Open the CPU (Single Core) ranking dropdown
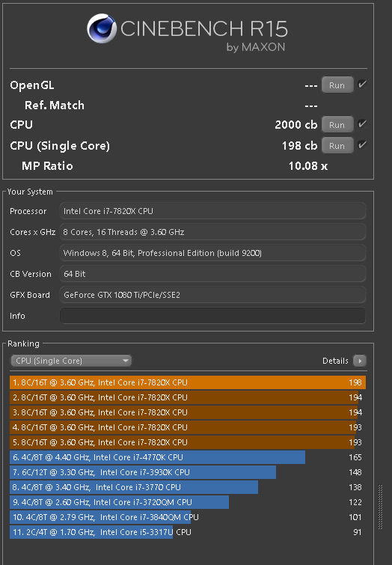 point(71,361)
